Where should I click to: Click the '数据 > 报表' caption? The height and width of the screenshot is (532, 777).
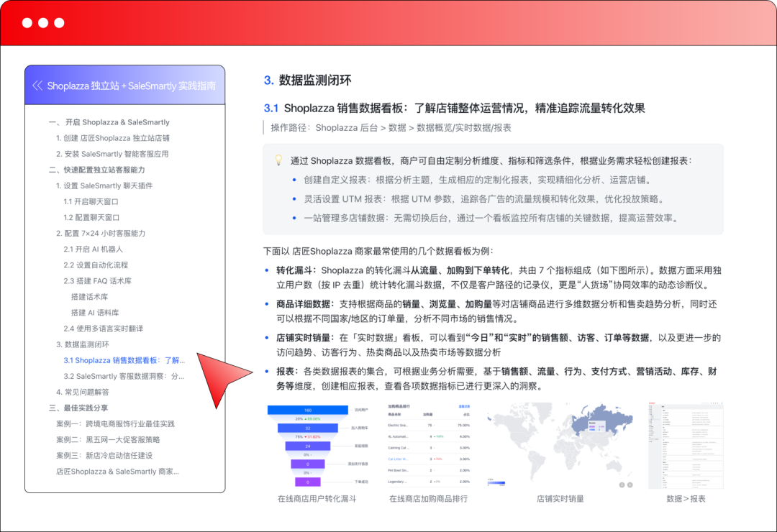(x=686, y=498)
